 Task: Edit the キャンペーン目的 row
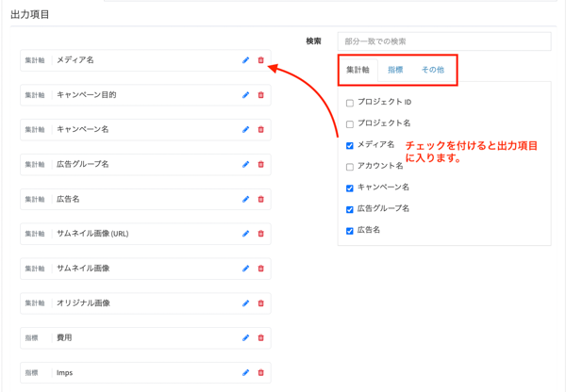[x=245, y=95]
